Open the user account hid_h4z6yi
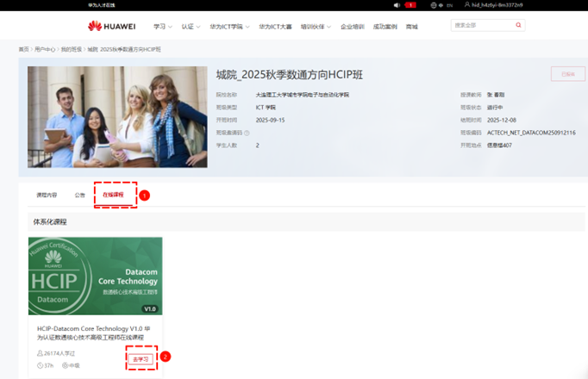Viewport: 588px width, 379px height. tap(493, 5)
